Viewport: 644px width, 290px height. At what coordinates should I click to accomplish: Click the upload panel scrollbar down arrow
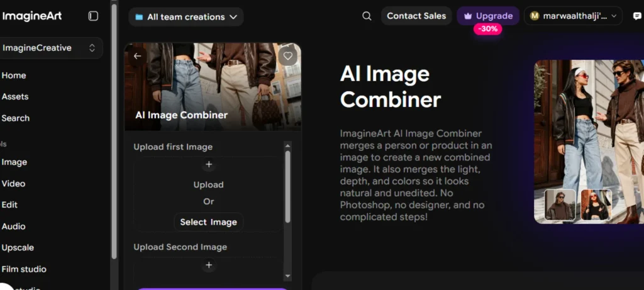287,276
